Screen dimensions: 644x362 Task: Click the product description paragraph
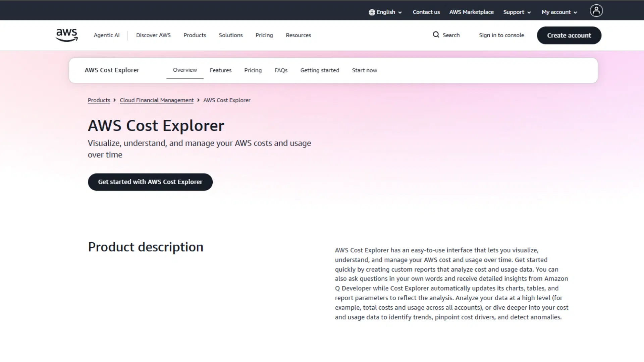click(x=451, y=284)
